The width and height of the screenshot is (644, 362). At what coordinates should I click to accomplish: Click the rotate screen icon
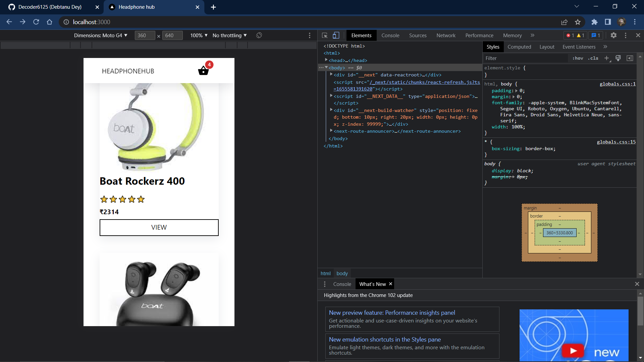pyautogui.click(x=259, y=36)
